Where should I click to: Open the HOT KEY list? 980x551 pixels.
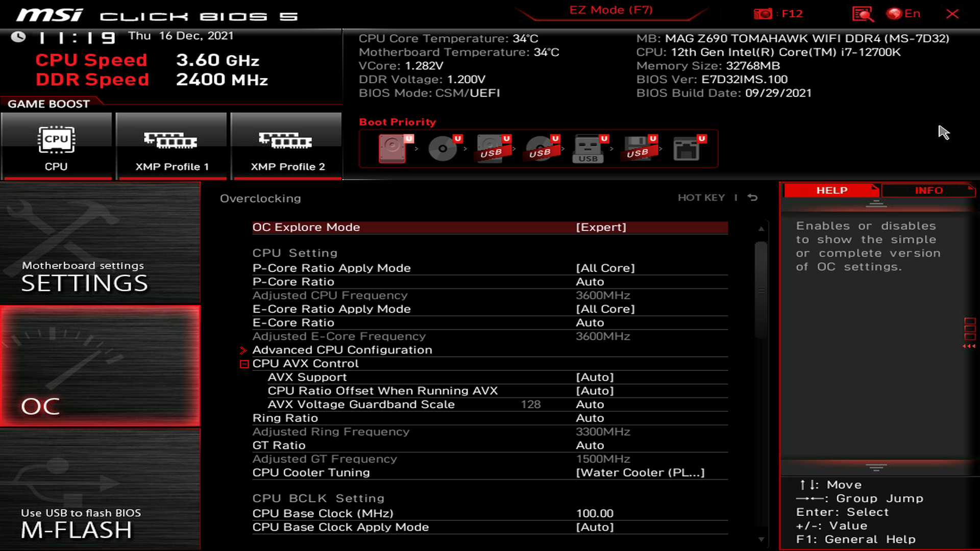coord(701,197)
